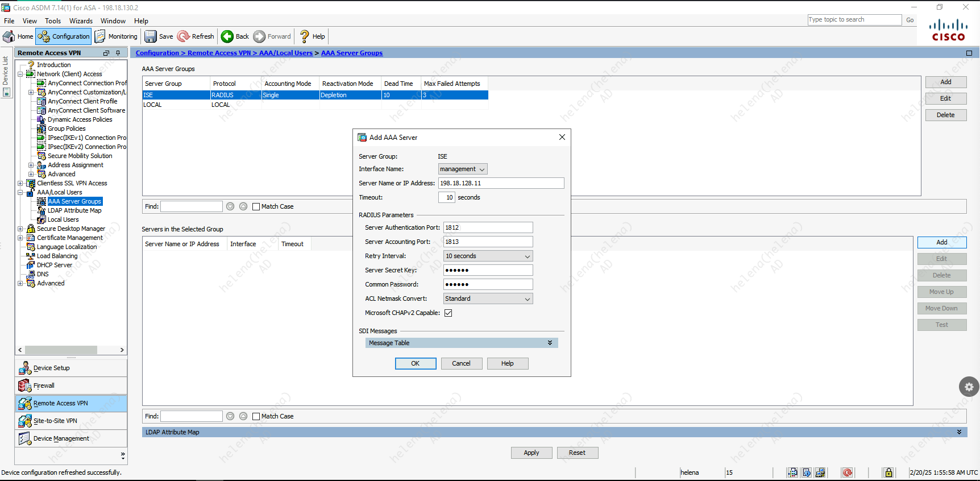
Task: Enable Match Case for AAA Server Groups find
Action: coord(256,206)
